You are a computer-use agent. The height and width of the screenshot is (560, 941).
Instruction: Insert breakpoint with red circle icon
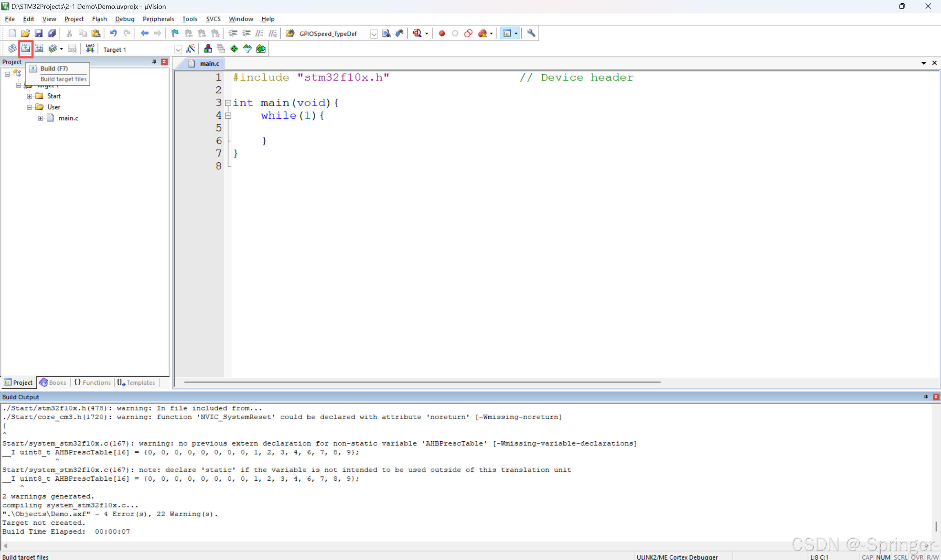(x=441, y=33)
